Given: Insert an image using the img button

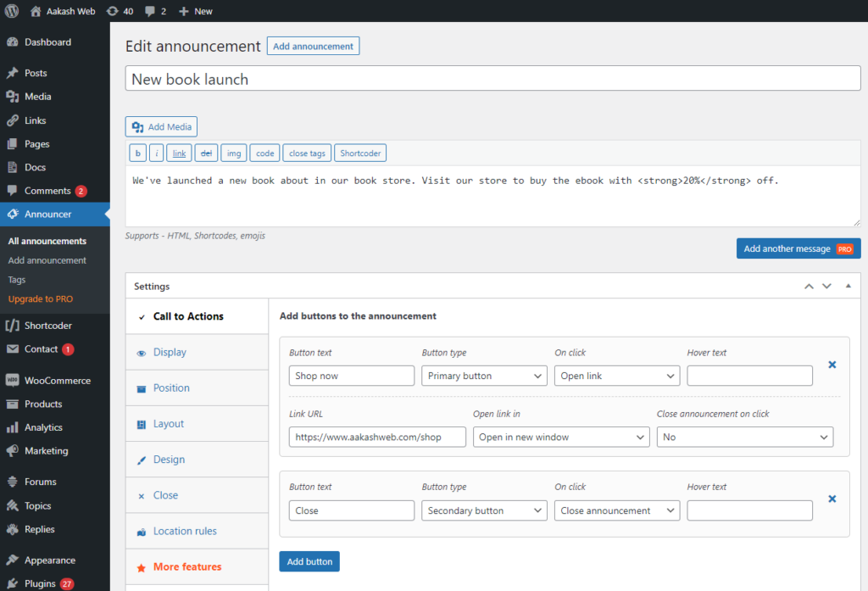Looking at the screenshot, I should click(x=234, y=153).
